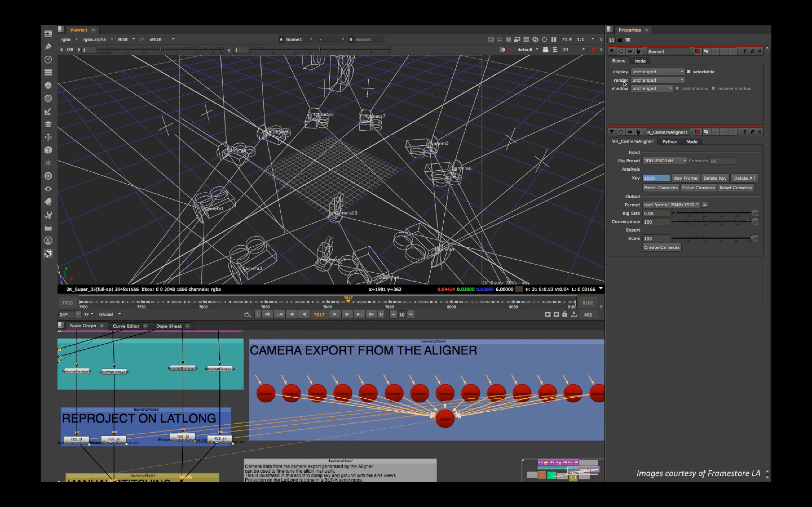Click the pause viewer updates icon

(x=554, y=39)
